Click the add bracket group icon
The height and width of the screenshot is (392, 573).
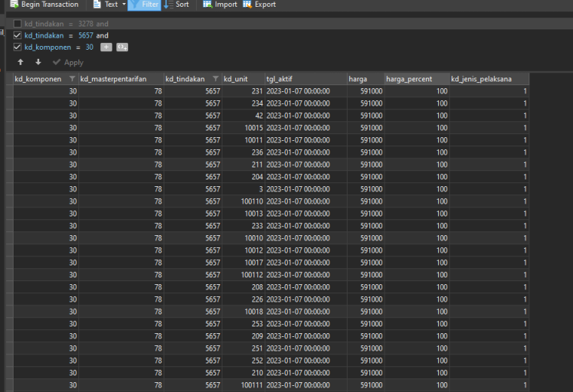[122, 47]
